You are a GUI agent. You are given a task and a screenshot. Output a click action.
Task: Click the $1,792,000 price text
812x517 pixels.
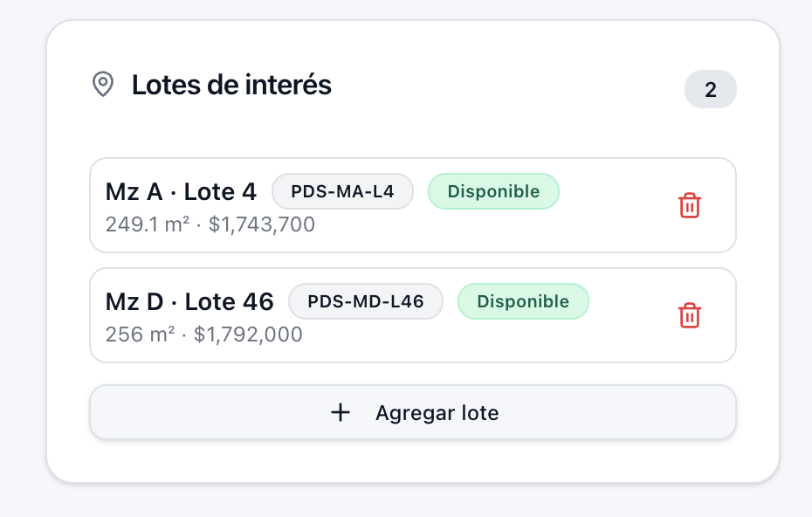coord(248,334)
